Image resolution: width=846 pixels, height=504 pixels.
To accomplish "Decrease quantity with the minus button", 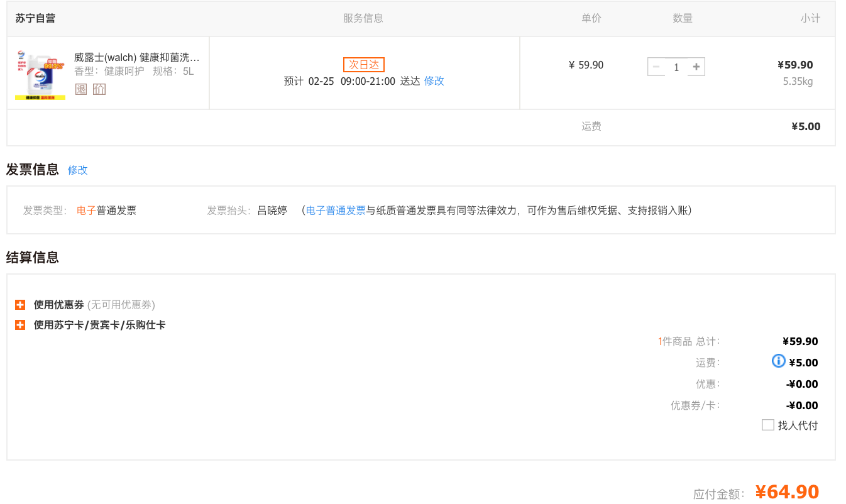I will (x=656, y=67).
